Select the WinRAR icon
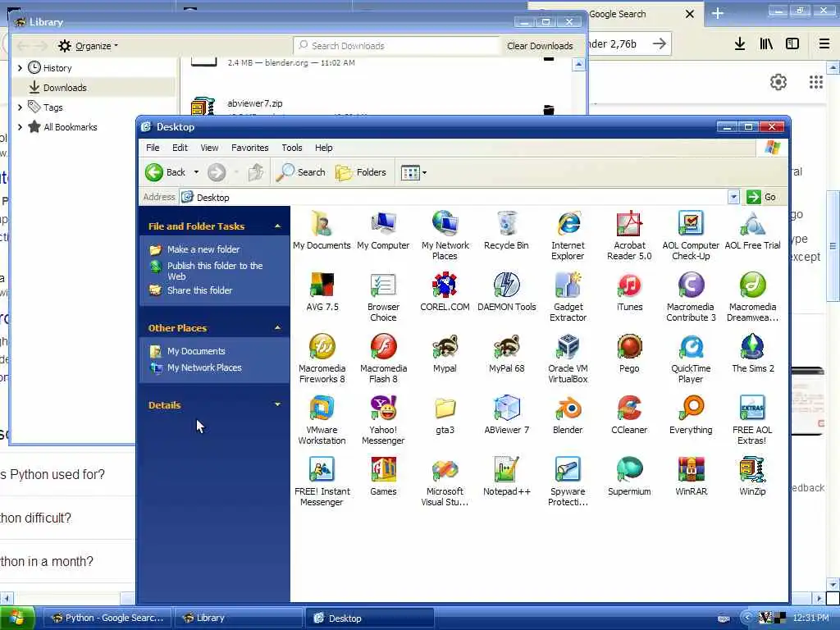This screenshot has height=630, width=840. 691,477
